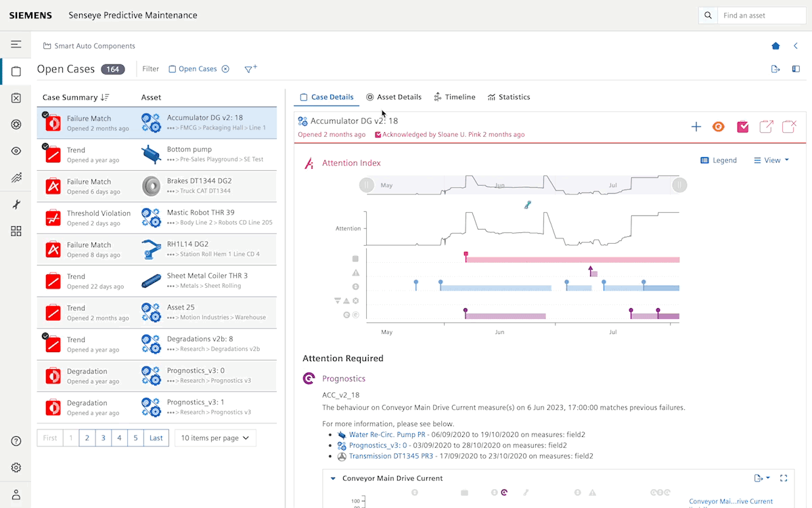812x508 pixels.
Task: Click the acknowledged checkmark on the Bottom pump case
Action: (45, 145)
